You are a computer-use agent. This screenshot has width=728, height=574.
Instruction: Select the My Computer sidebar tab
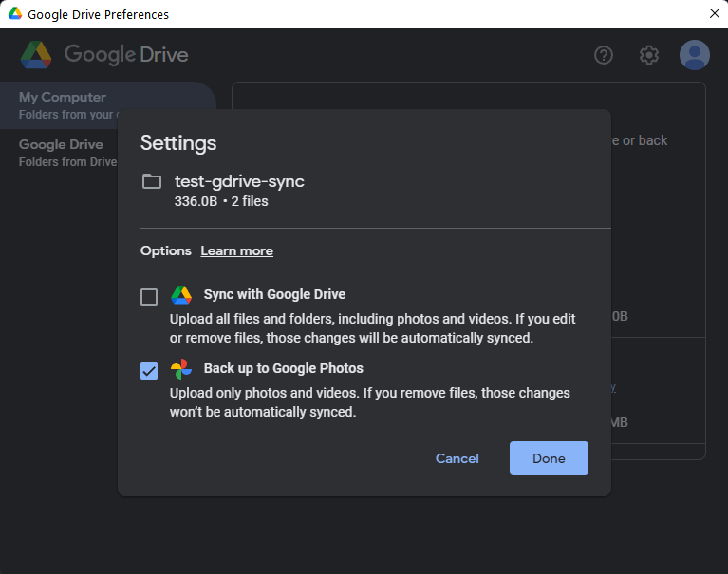[107, 105]
